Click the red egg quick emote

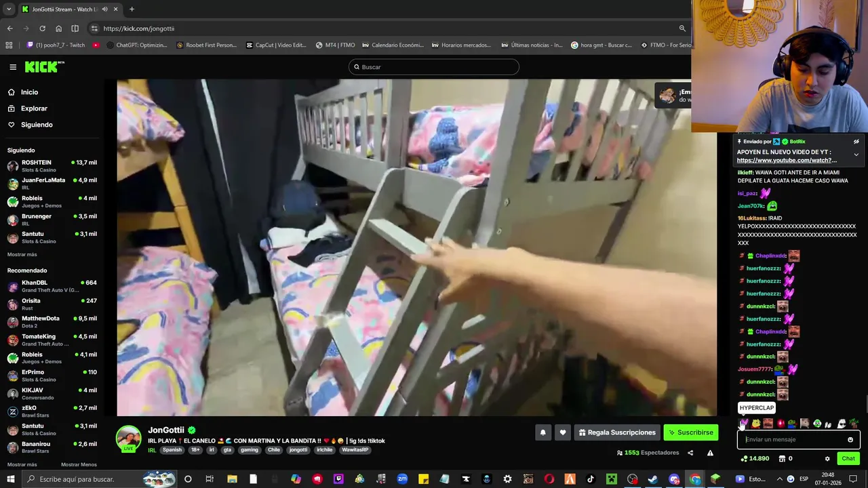point(781,424)
